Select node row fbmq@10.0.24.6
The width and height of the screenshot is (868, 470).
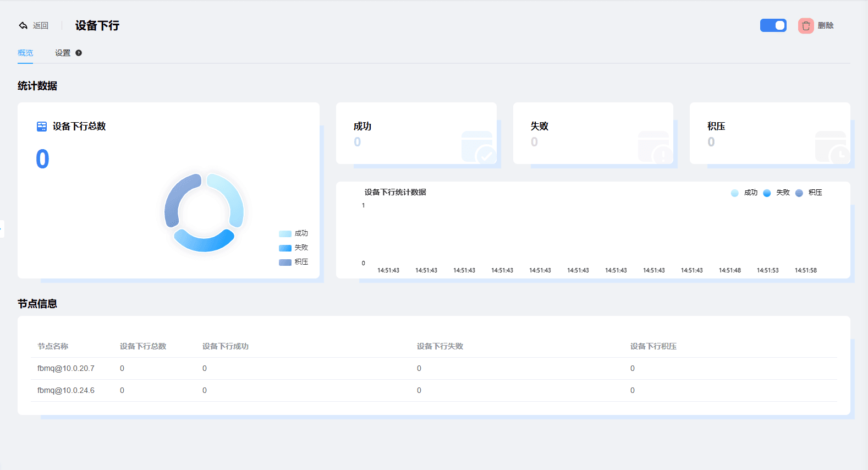tap(434, 390)
